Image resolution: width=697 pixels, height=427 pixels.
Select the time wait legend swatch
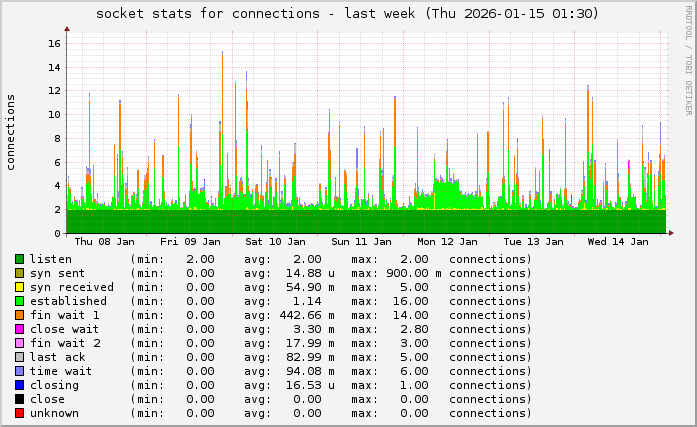[x=19, y=371]
